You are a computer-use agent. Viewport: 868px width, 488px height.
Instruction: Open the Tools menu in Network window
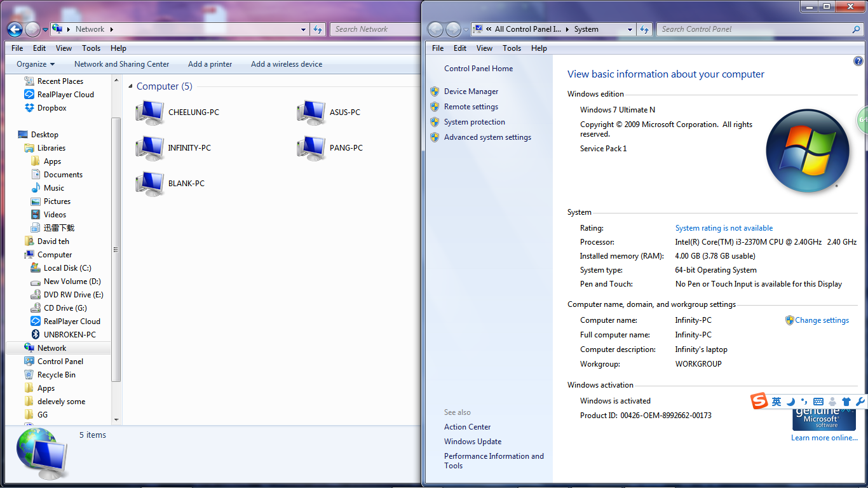coord(92,48)
